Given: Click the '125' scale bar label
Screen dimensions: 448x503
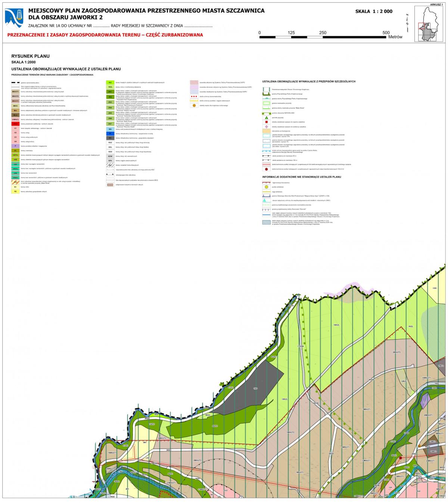Looking at the screenshot, I should (291, 32).
